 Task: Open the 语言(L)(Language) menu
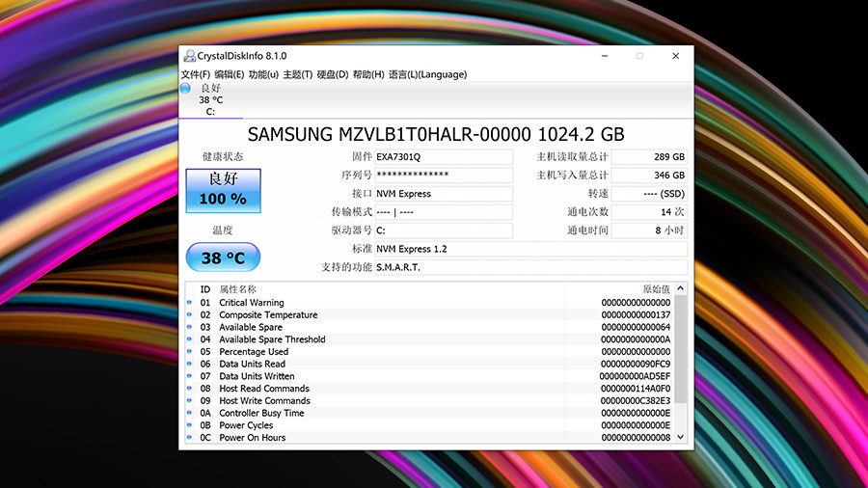(x=428, y=74)
